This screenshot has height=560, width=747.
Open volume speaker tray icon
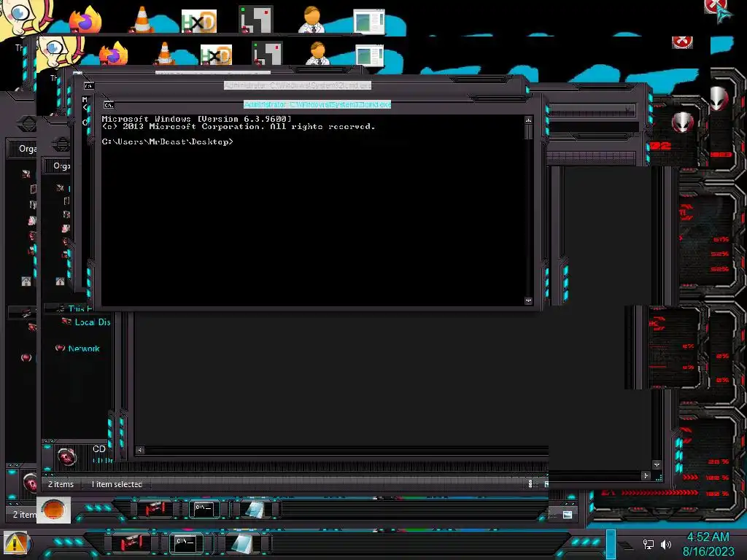[666, 544]
